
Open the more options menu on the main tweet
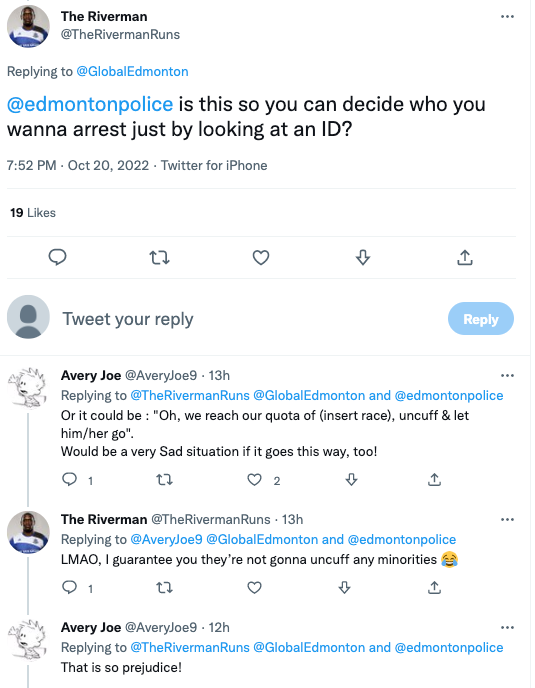point(507,17)
